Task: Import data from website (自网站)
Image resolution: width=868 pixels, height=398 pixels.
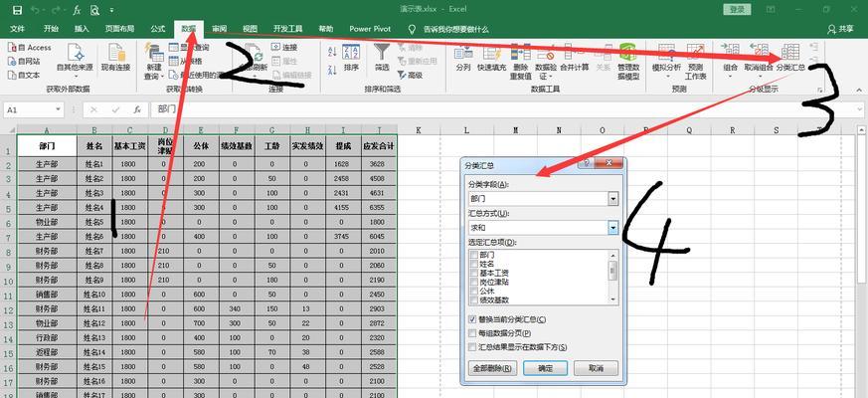Action: click(x=24, y=61)
